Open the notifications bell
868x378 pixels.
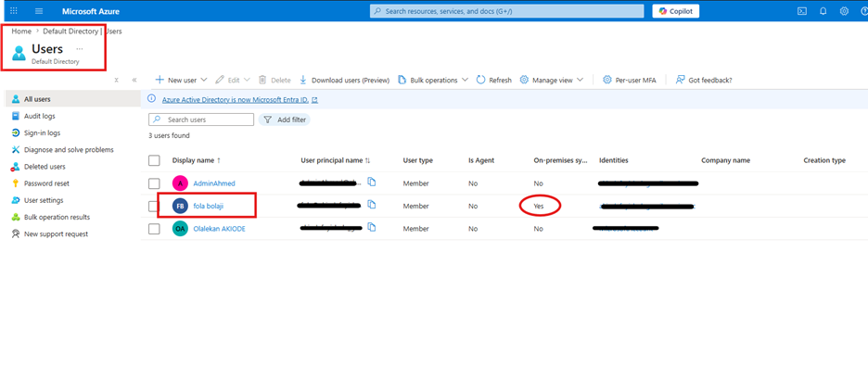click(x=823, y=11)
